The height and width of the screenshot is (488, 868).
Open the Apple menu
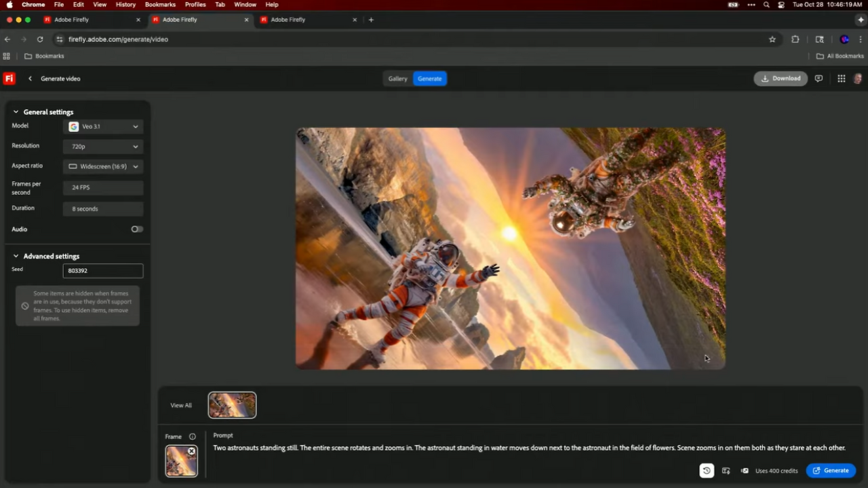tap(9, 5)
